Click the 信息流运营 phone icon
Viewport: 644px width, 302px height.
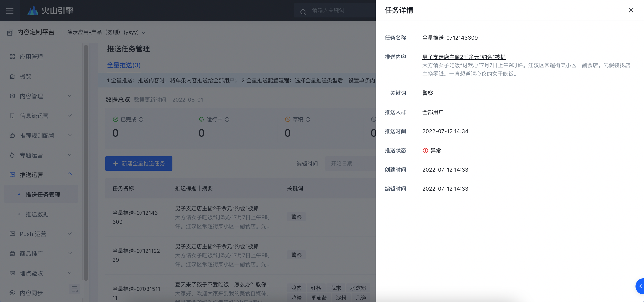(x=12, y=116)
